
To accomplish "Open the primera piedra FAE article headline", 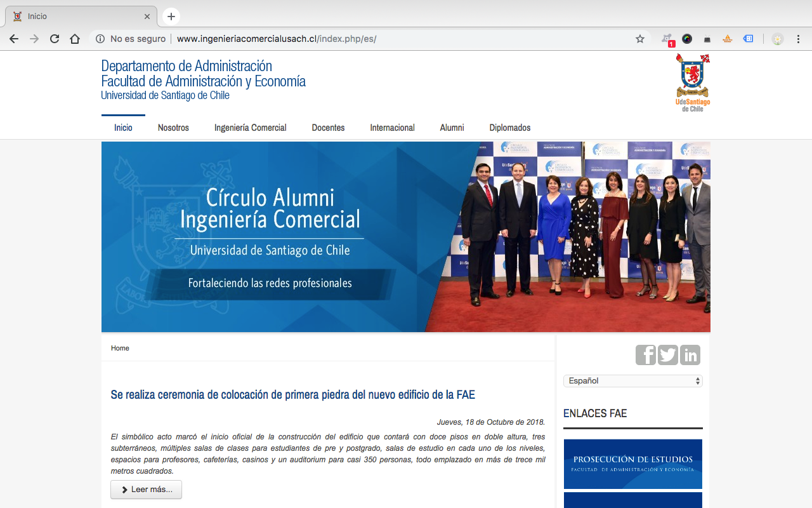I will click(293, 395).
